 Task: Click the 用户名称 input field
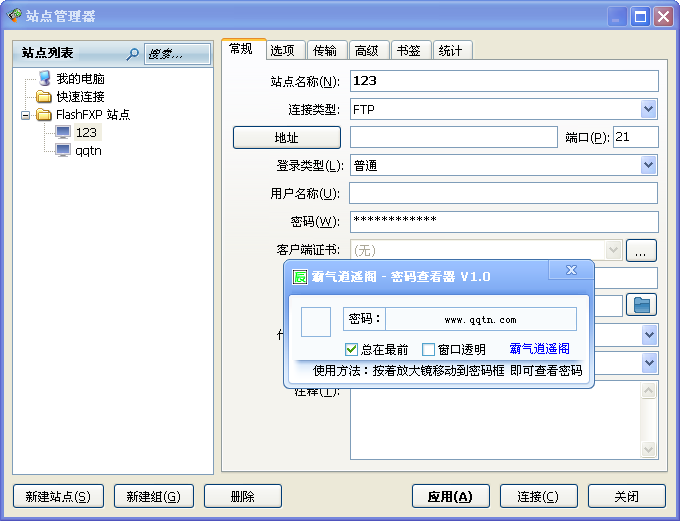click(x=503, y=193)
